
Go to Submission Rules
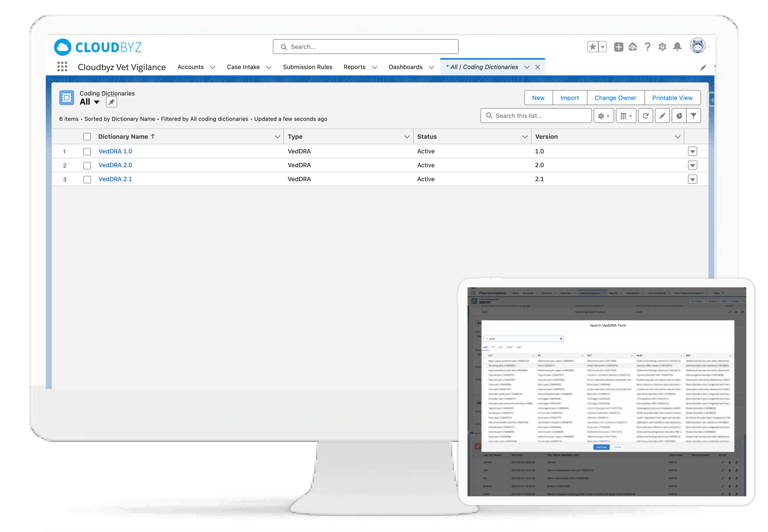pyautogui.click(x=307, y=67)
